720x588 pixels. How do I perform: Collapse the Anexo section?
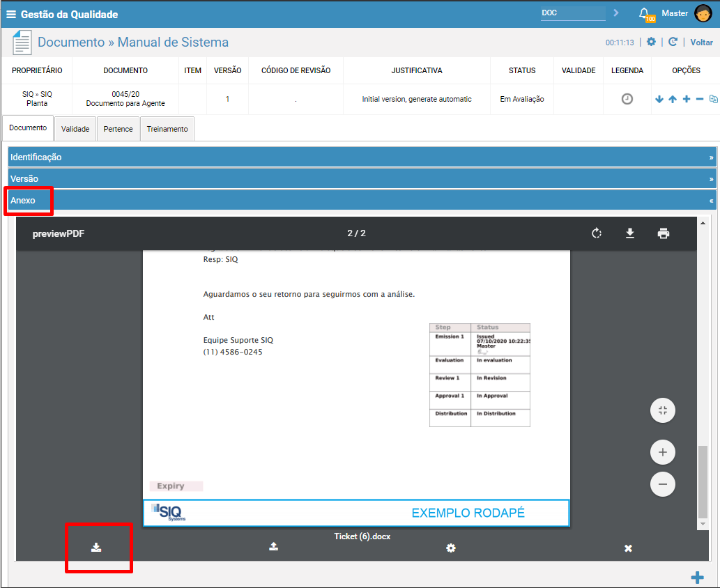coord(362,200)
